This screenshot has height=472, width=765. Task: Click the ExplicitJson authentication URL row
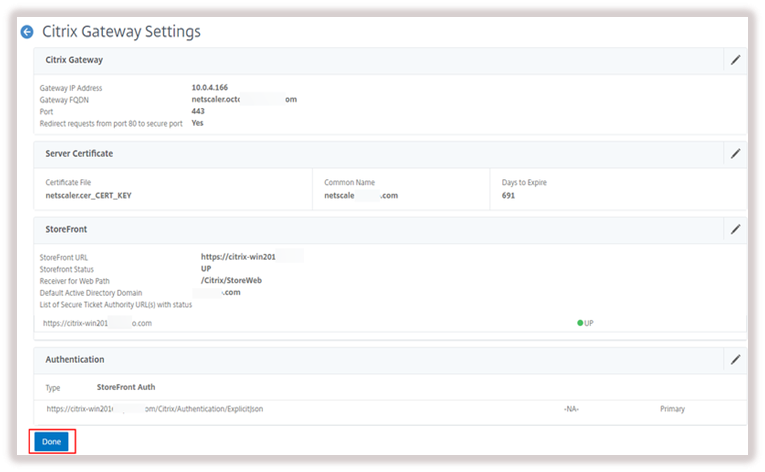click(x=389, y=409)
